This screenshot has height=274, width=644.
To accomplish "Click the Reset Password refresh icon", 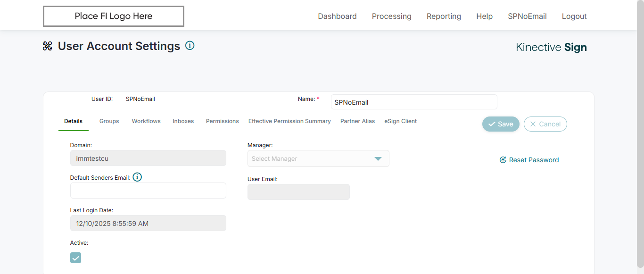I will [503, 160].
